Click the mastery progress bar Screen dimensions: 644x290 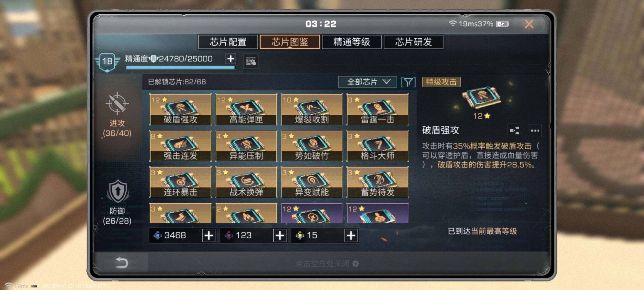tap(181, 67)
